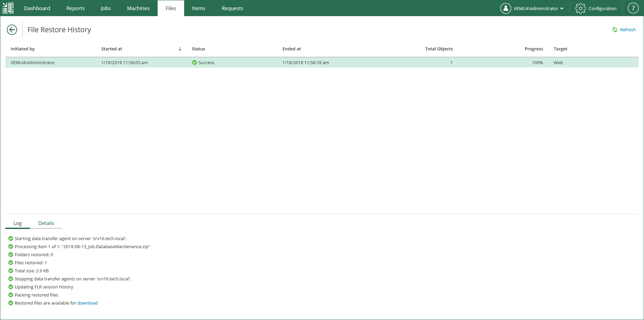This screenshot has width=644, height=320.
Task: Click the green Refresh icon
Action: [615, 30]
